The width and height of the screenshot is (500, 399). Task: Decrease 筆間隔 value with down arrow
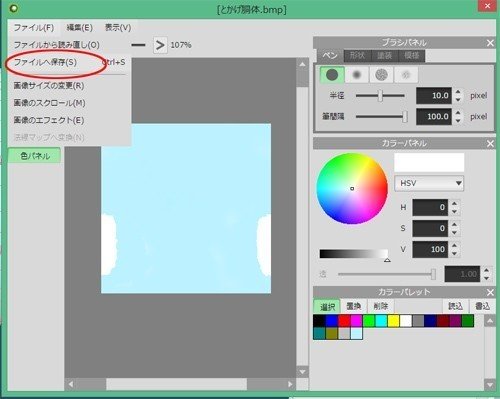(x=458, y=121)
